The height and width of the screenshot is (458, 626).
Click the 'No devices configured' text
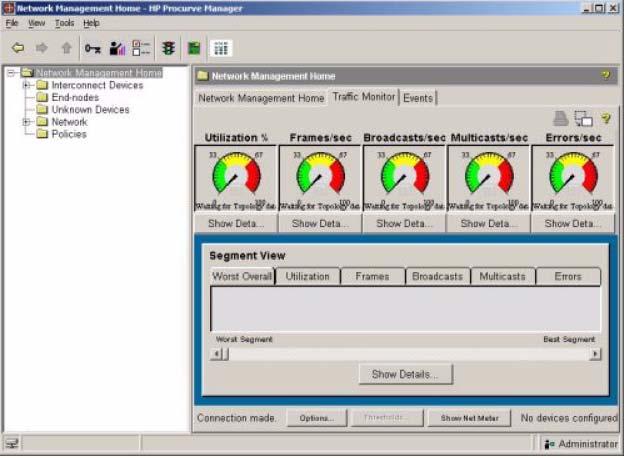[x=569, y=418]
